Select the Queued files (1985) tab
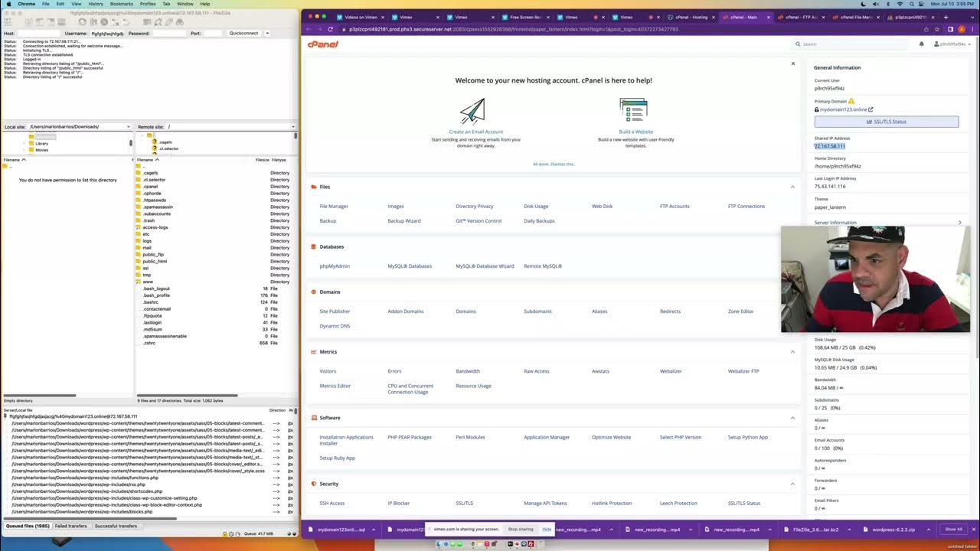The image size is (980, 551). (28, 526)
